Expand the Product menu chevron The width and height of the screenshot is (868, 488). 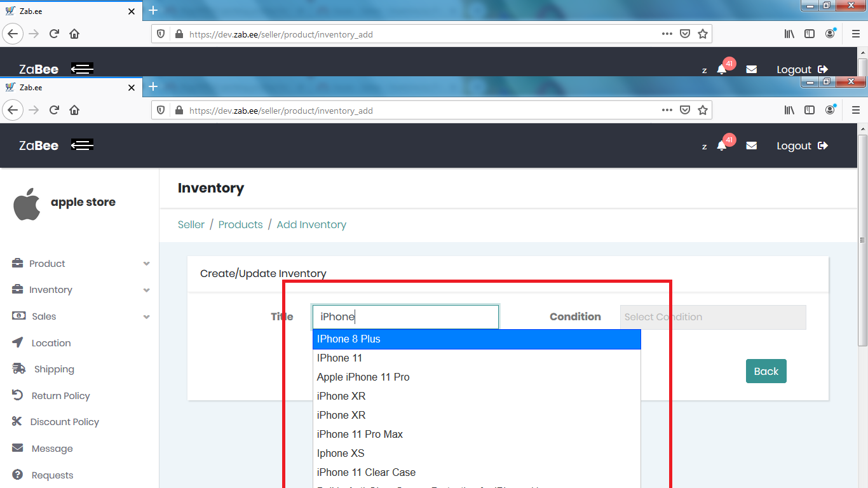(147, 264)
